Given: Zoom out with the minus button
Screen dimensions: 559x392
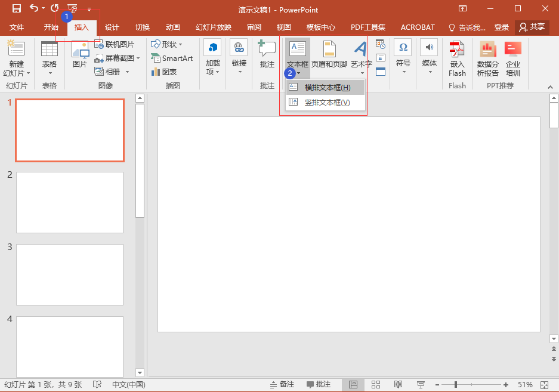Looking at the screenshot, I should pyautogui.click(x=437, y=384).
